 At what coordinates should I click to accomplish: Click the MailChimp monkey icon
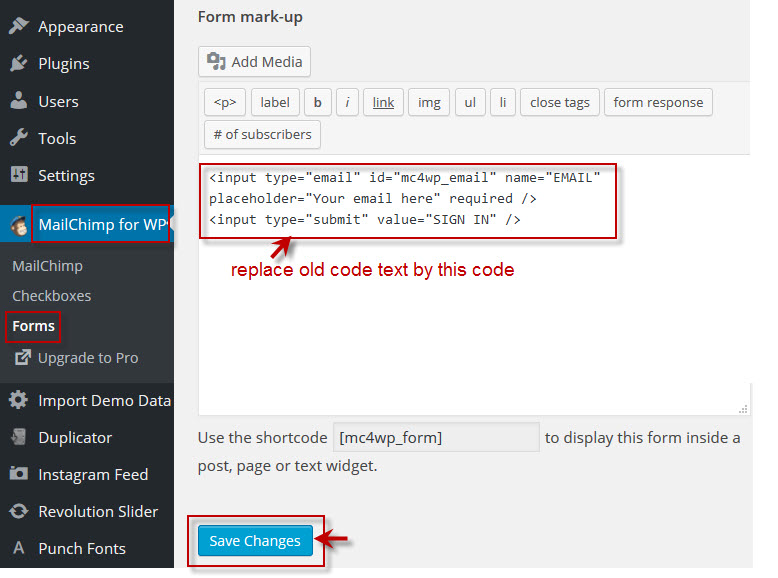[x=19, y=226]
